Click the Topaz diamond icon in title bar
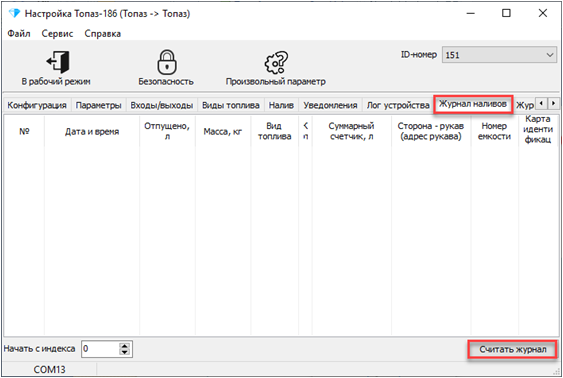 tap(15, 14)
